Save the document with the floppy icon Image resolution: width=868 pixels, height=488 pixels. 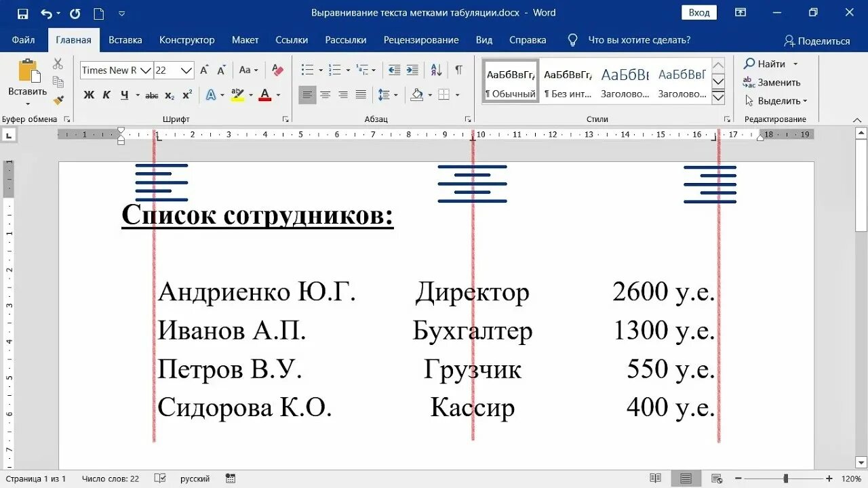23,13
